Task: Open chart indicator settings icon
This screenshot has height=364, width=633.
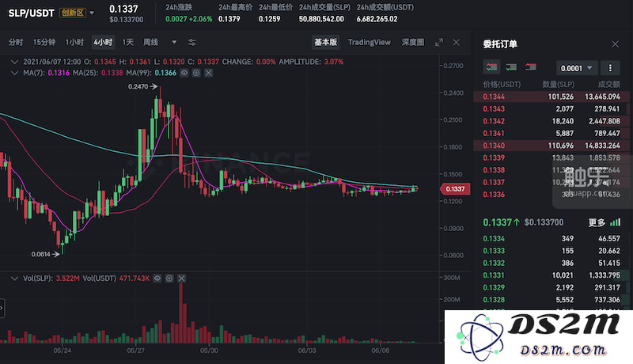Action: pyautogui.click(x=191, y=43)
